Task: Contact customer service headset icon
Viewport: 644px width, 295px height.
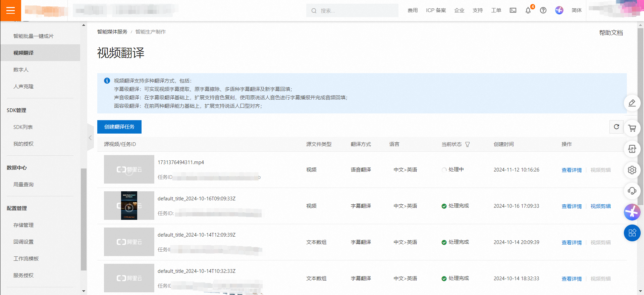Action: point(632,191)
